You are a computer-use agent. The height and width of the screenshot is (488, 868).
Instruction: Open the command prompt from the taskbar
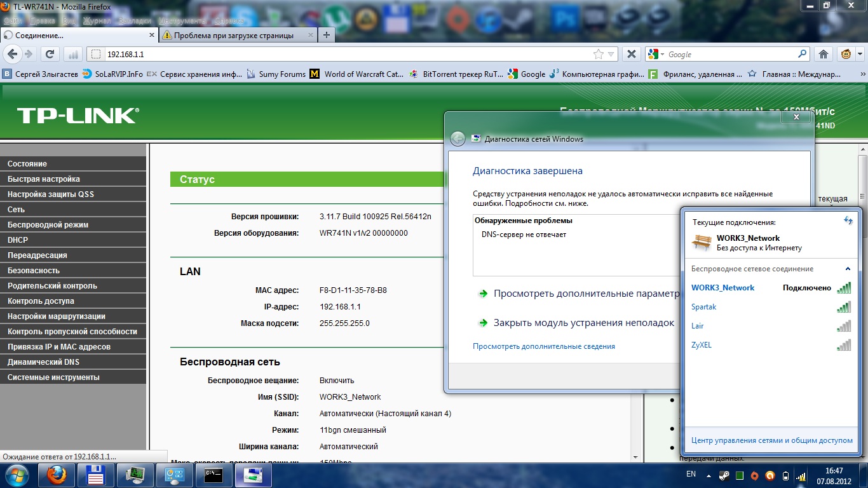point(214,475)
